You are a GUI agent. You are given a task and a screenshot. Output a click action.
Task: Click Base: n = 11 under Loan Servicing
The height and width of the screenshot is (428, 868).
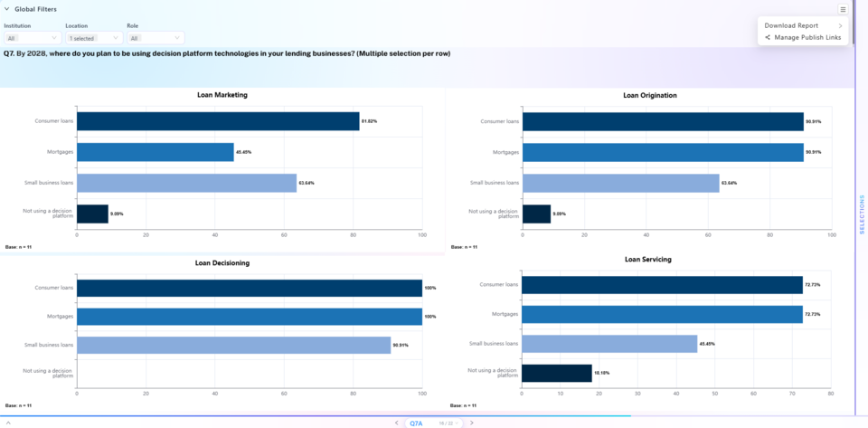464,406
